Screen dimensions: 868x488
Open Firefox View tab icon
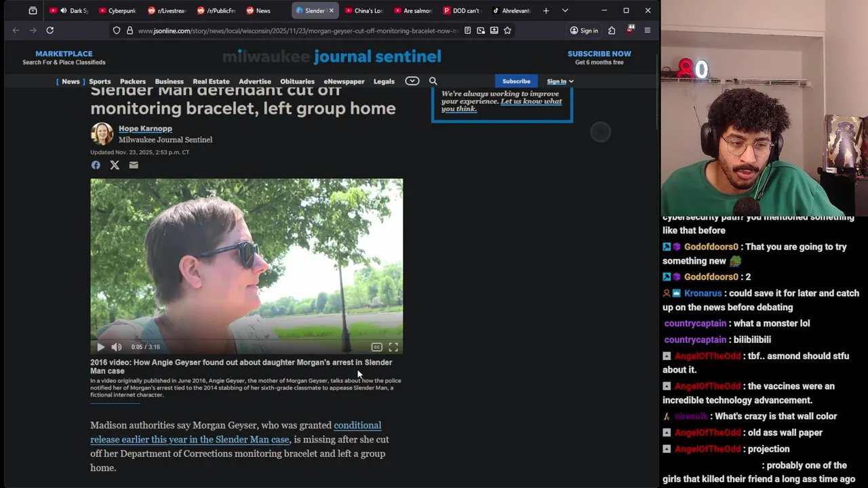coord(33,11)
